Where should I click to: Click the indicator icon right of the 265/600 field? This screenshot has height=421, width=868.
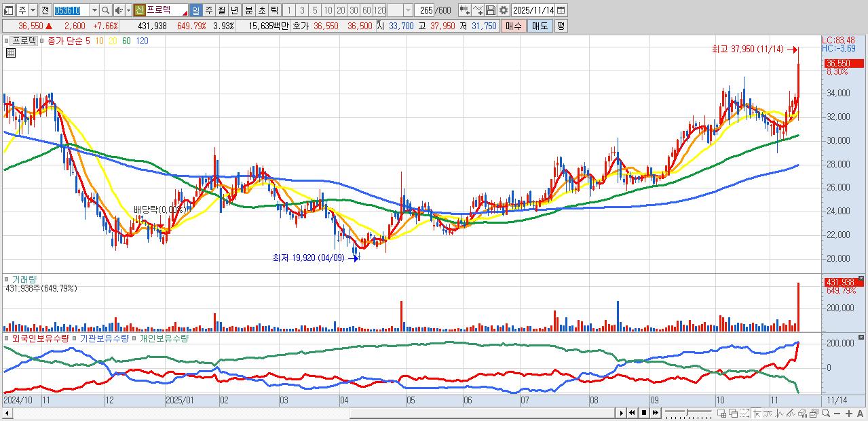465,10
